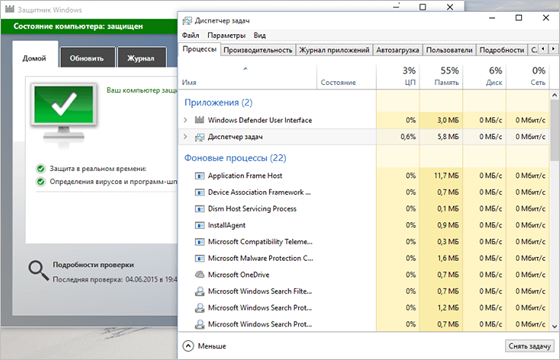This screenshot has height=360, width=560.
Task: Select the Microsoft OneDrive cloud icon
Action: click(x=199, y=275)
